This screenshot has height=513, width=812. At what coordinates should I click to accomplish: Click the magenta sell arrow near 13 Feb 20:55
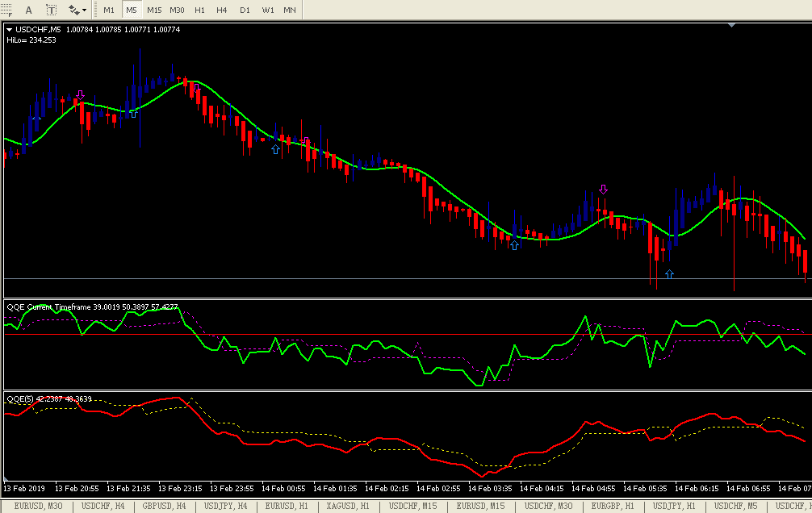pyautogui.click(x=80, y=95)
